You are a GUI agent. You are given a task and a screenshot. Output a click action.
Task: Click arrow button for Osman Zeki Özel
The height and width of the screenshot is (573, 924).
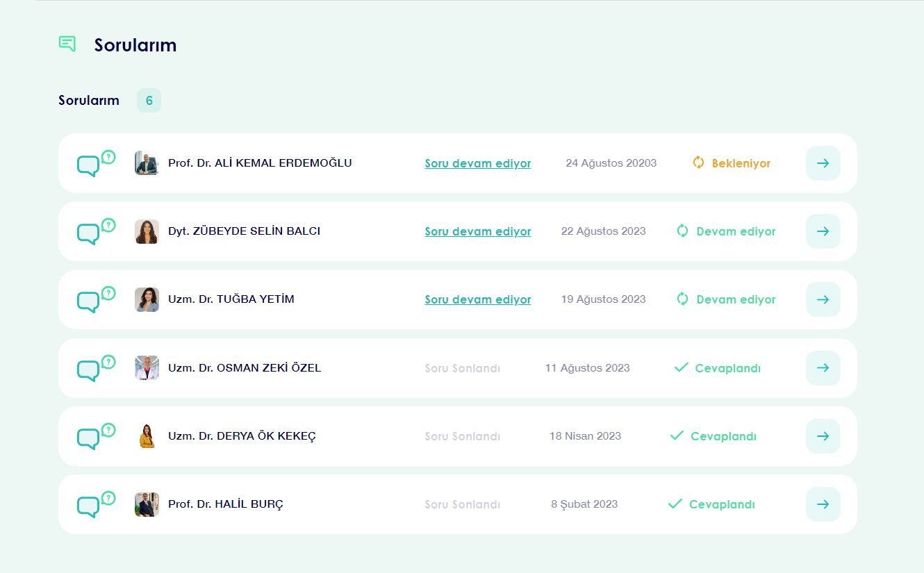pos(823,368)
